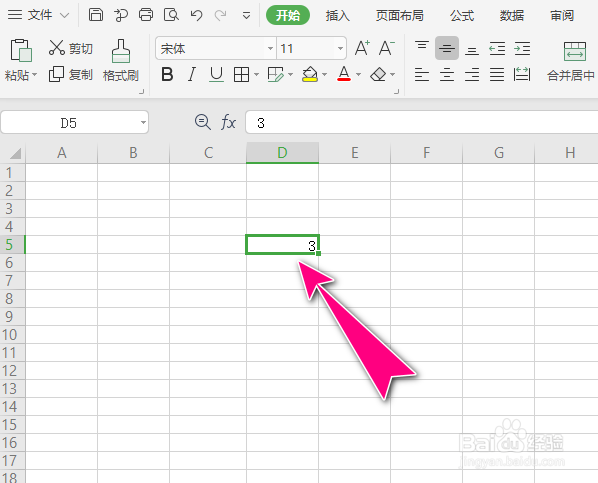Click the Redo arrow icon
Screen dimensions: 598x483
pos(220,15)
